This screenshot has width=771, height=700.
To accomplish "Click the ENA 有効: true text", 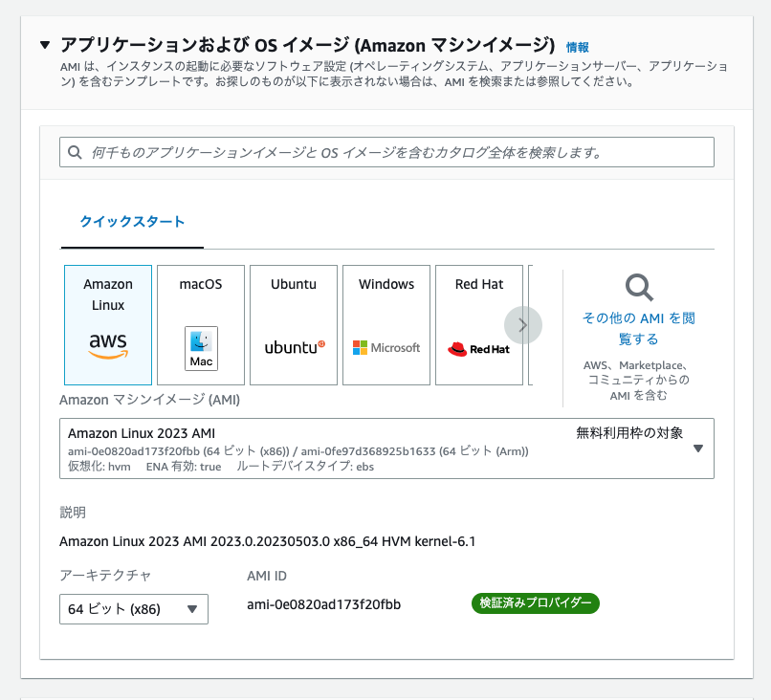I will coord(184,467).
